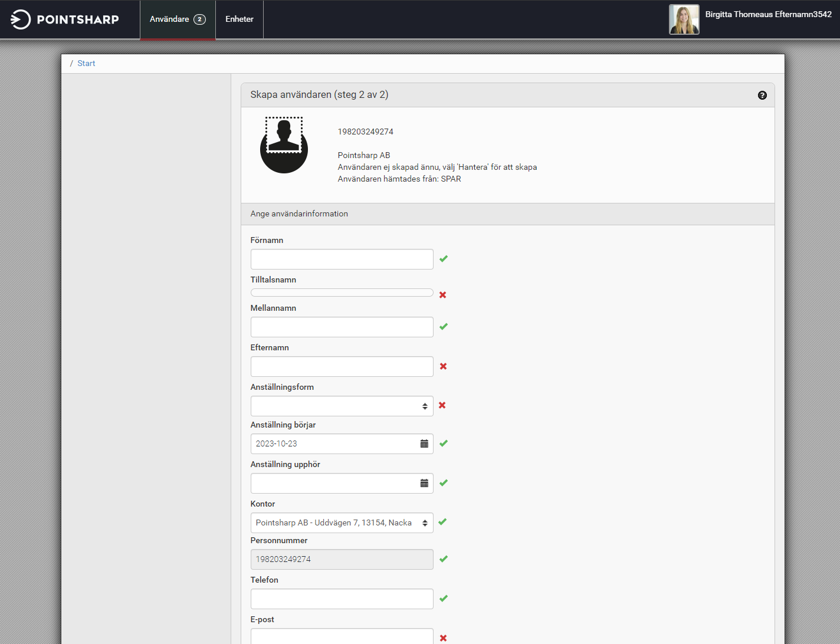Open the Kontor office dropdown
Image resolution: width=840 pixels, height=644 pixels.
click(342, 523)
